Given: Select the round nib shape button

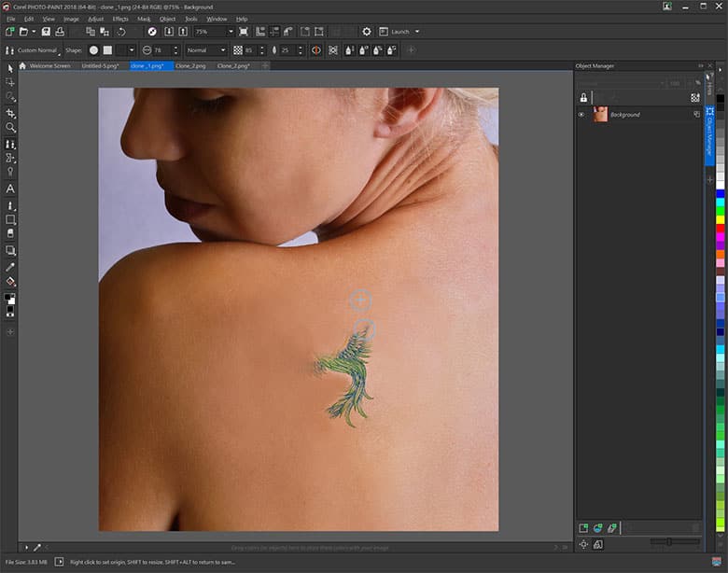Looking at the screenshot, I should tap(94, 49).
